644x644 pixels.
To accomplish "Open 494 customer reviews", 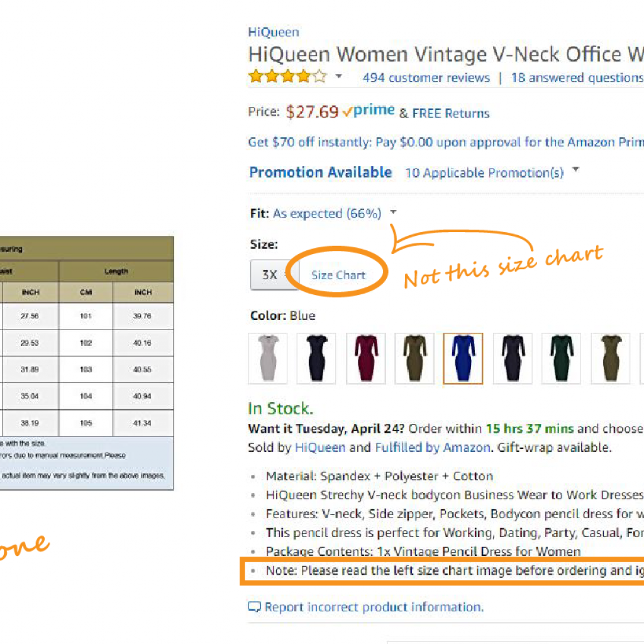I will click(426, 77).
